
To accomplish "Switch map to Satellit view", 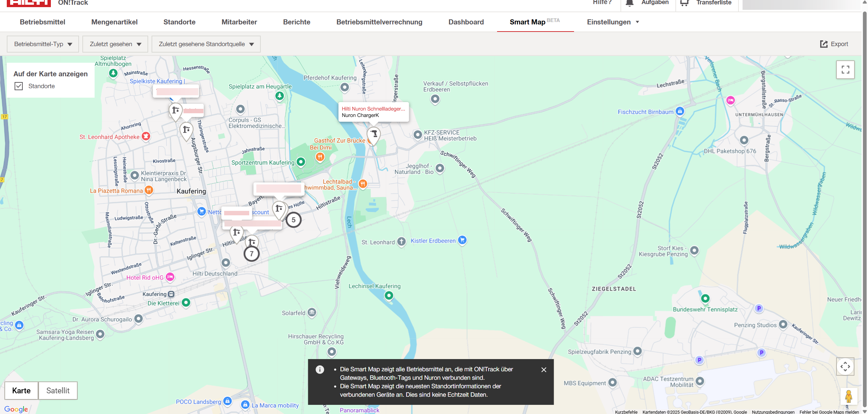I will pyautogui.click(x=58, y=391).
